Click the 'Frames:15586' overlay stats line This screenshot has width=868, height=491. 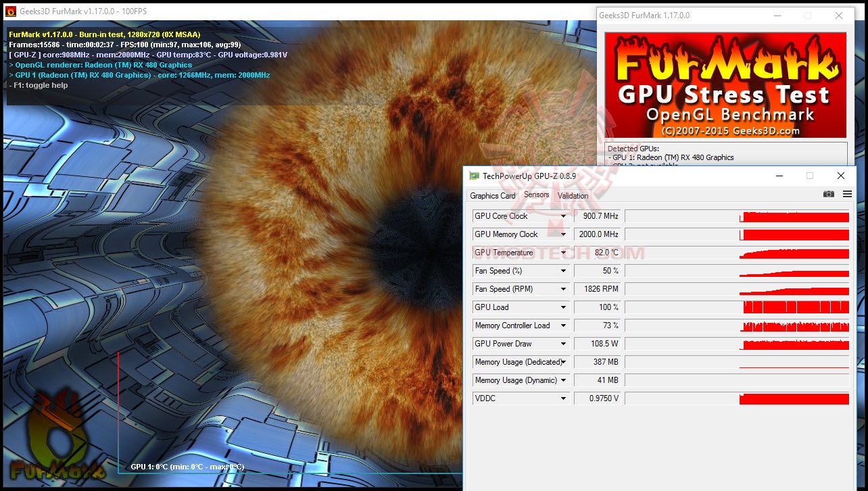pos(125,45)
